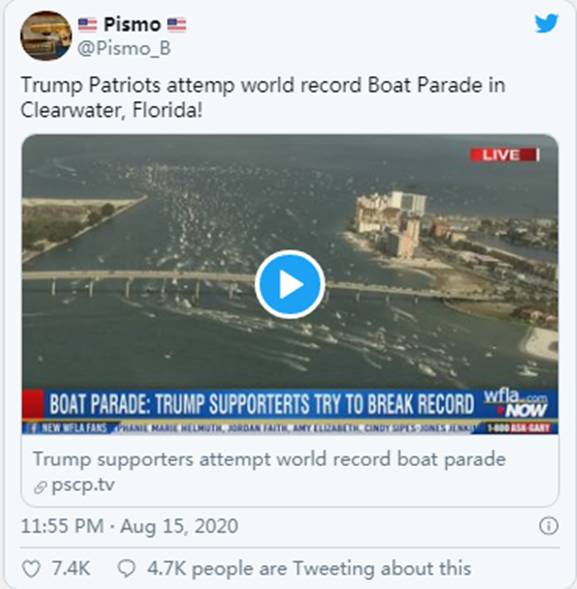The width and height of the screenshot is (577, 589).
Task: Open the Pismo display name
Action: coord(132,25)
